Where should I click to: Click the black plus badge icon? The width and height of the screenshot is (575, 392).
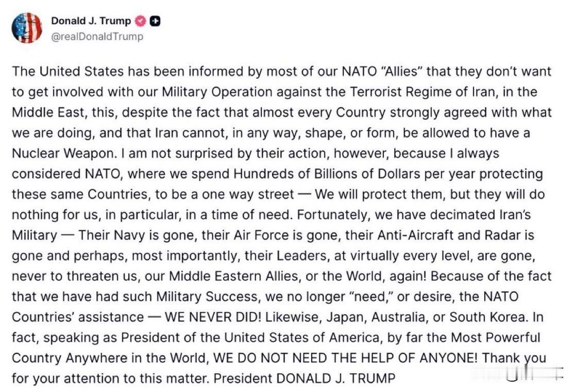tap(155, 21)
